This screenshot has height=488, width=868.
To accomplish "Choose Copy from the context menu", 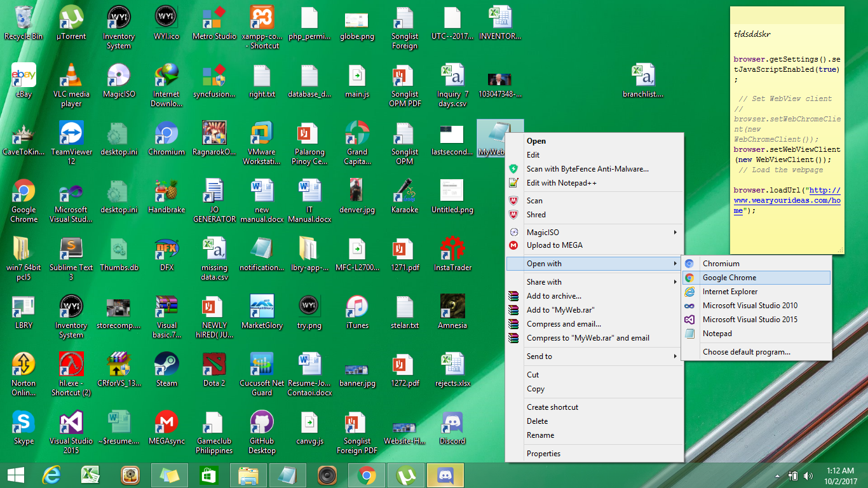I will [594, 389].
